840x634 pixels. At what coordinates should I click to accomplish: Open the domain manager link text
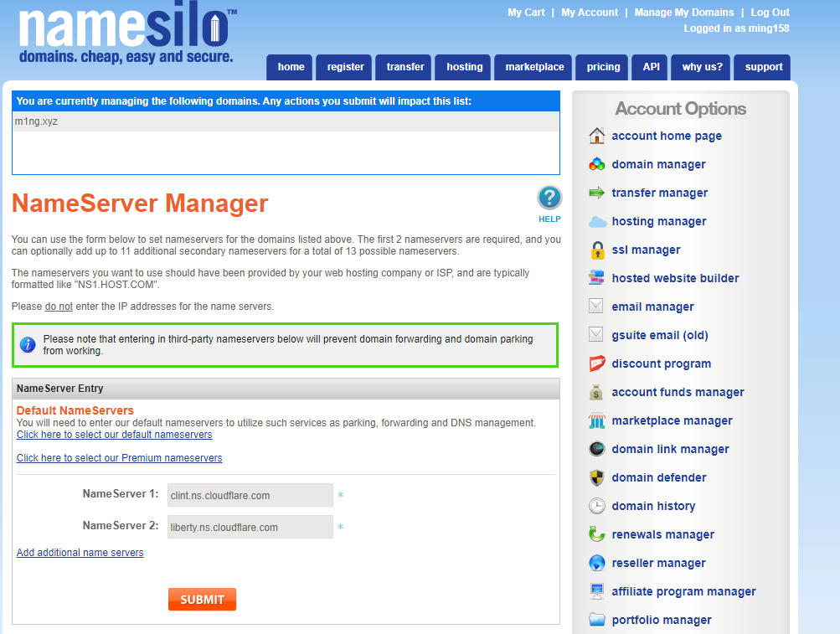tap(658, 164)
